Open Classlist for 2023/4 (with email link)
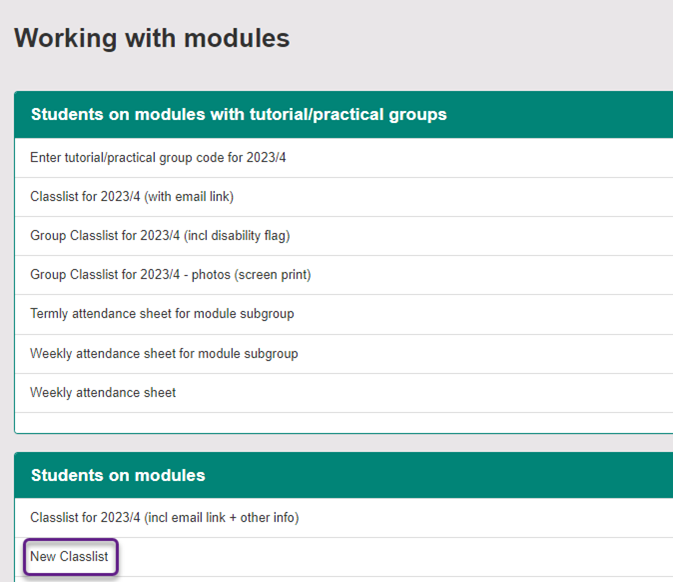 [131, 196]
